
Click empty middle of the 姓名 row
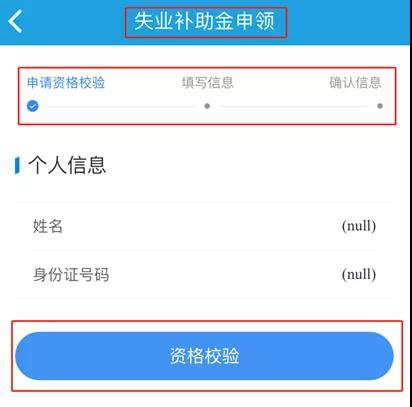[202, 226]
